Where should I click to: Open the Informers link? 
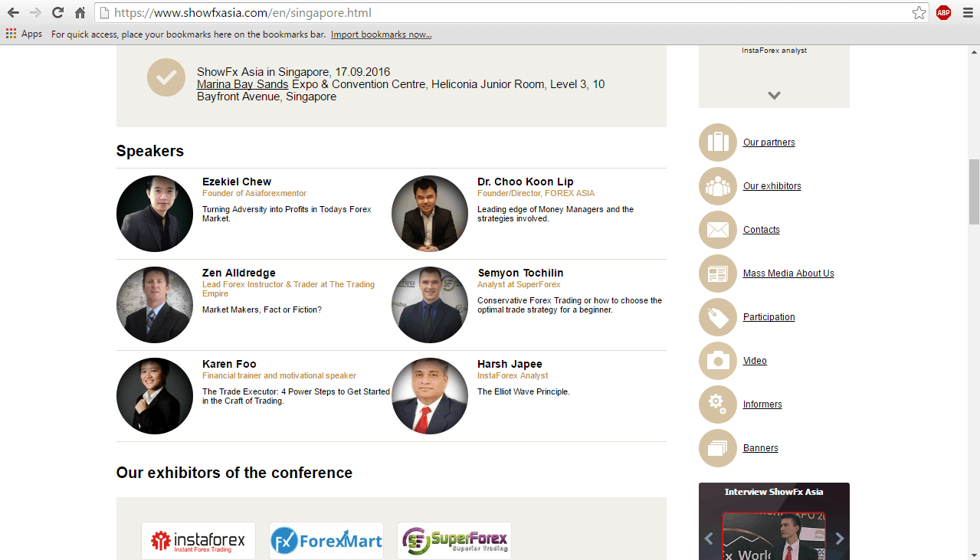762,404
